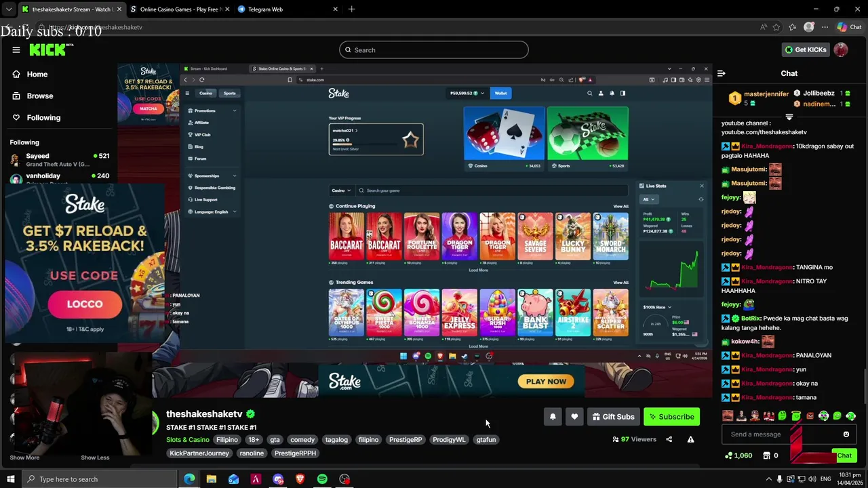Click the first emote in chat quick bar
Viewport: 868px width, 488px height.
point(728,416)
